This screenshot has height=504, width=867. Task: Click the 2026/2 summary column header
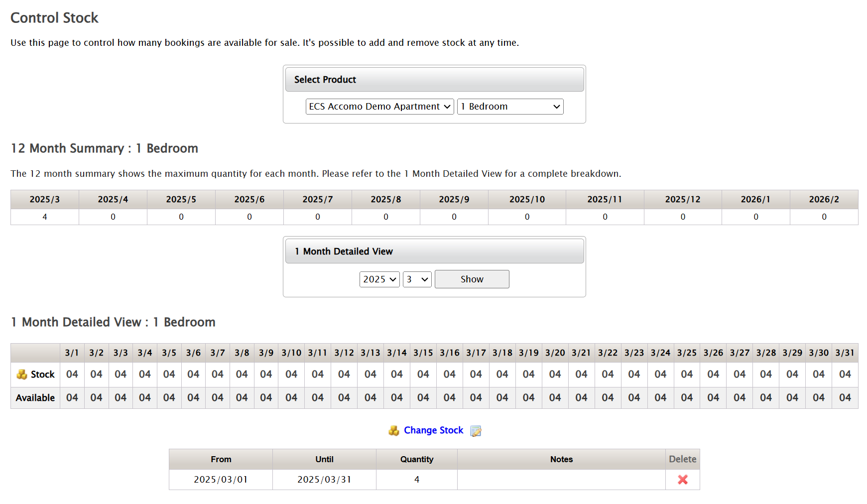point(824,199)
